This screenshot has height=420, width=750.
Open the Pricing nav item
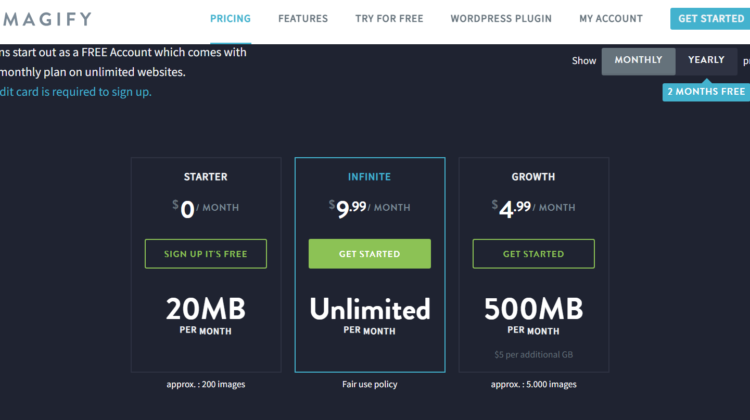click(230, 19)
